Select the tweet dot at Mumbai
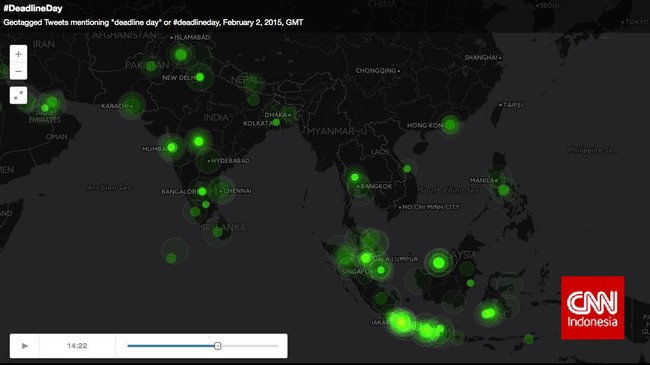The width and height of the screenshot is (650, 365). click(x=172, y=147)
